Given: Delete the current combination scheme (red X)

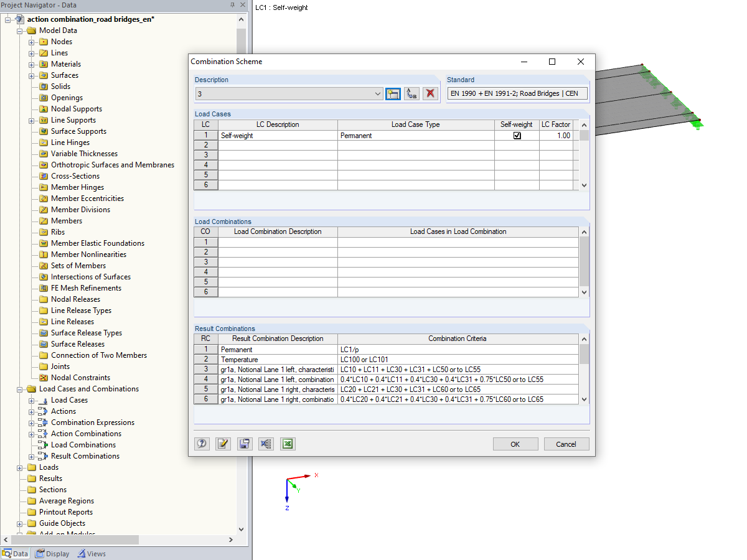Looking at the screenshot, I should (x=430, y=93).
